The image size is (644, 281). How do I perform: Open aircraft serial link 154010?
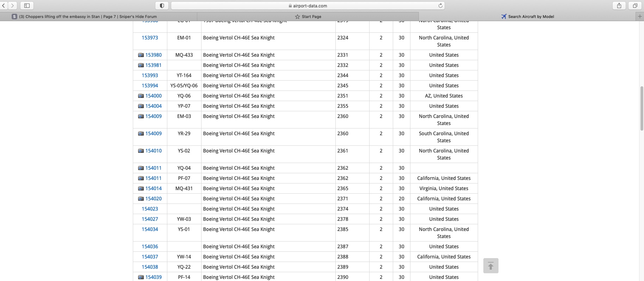pyautogui.click(x=154, y=151)
